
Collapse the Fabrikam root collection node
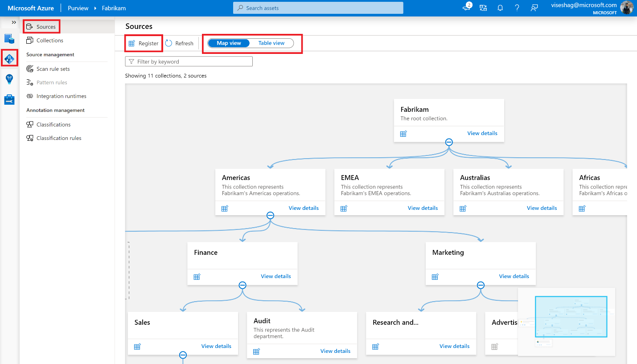tap(448, 142)
